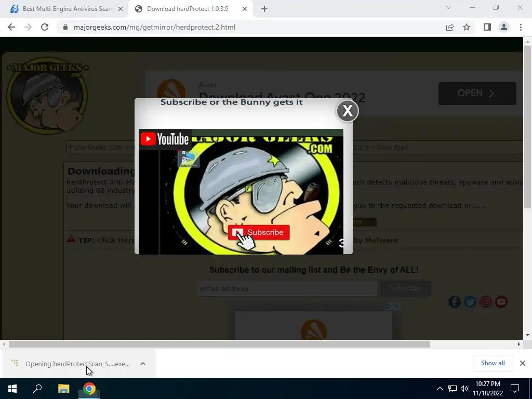Open the MajorGeeks YouTube social icon
The height and width of the screenshot is (399, 532).
[x=501, y=302]
